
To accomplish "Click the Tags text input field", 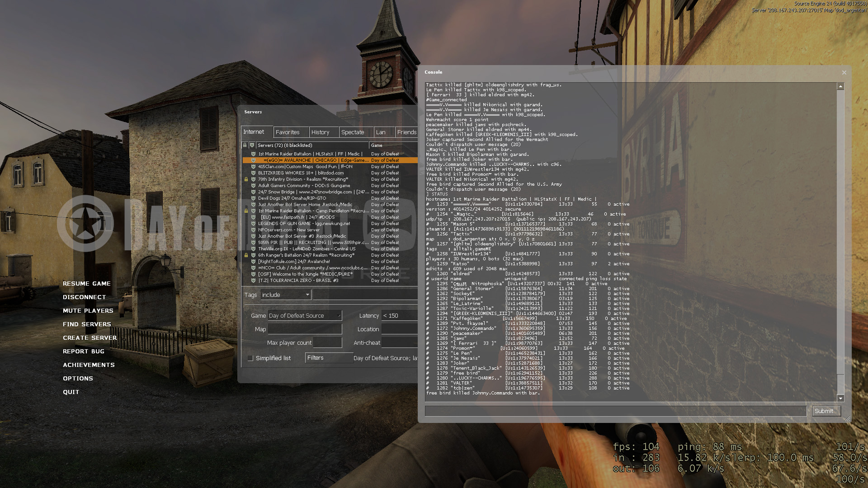I will (365, 295).
